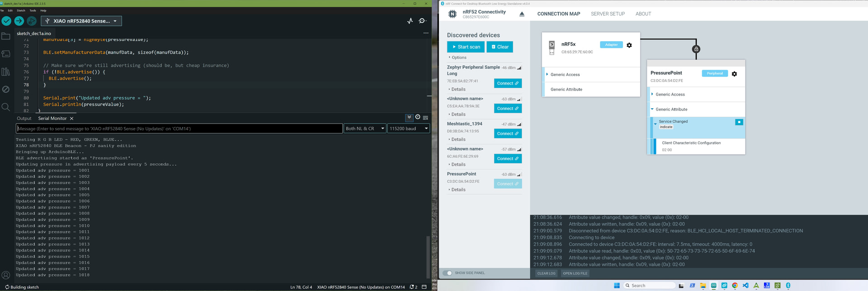Click the Serial Monitor message input field
The image size is (868, 291).
[x=179, y=129]
